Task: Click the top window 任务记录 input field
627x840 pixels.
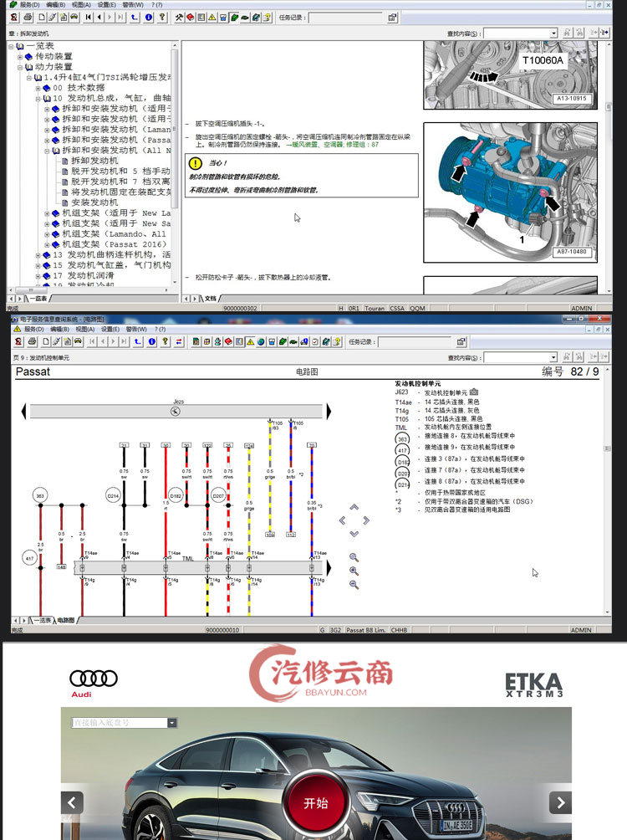Action: click(346, 18)
